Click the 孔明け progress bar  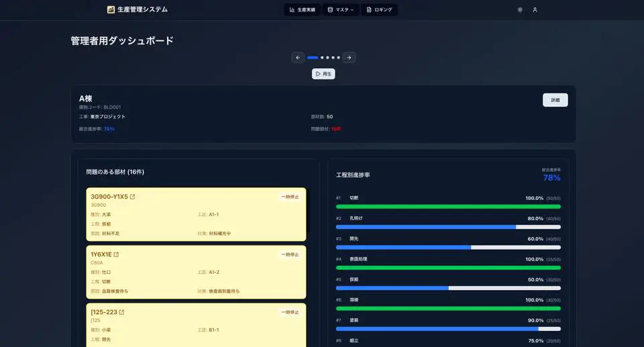tap(448, 227)
